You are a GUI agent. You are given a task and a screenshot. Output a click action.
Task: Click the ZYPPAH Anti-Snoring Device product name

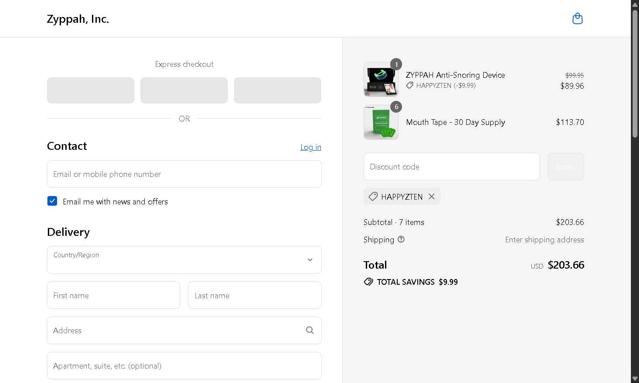pyautogui.click(x=455, y=75)
